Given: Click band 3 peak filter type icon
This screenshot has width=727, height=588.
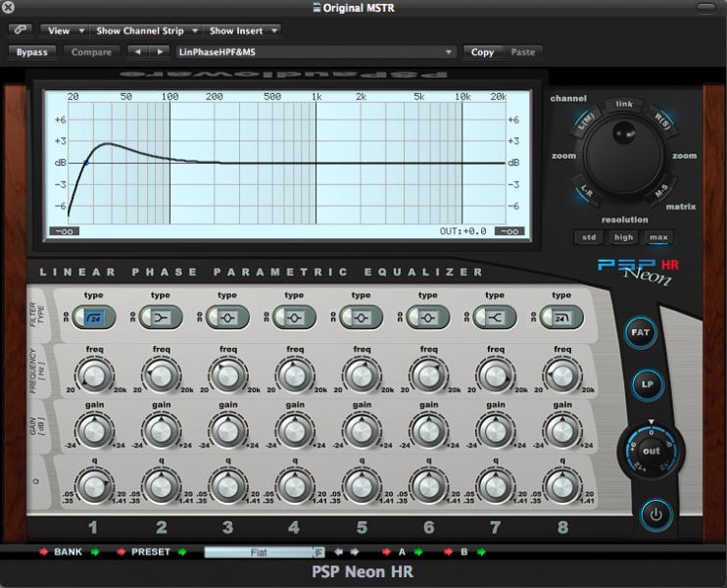Looking at the screenshot, I should coord(227,318).
